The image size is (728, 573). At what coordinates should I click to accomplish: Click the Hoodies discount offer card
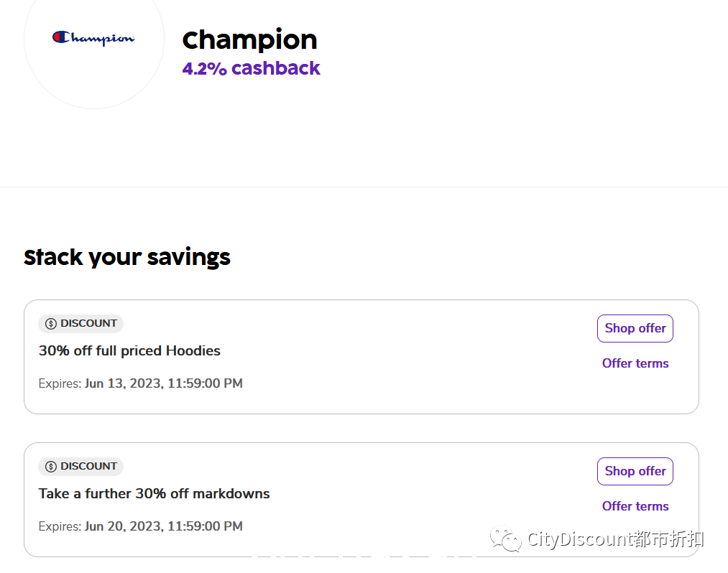(x=361, y=357)
